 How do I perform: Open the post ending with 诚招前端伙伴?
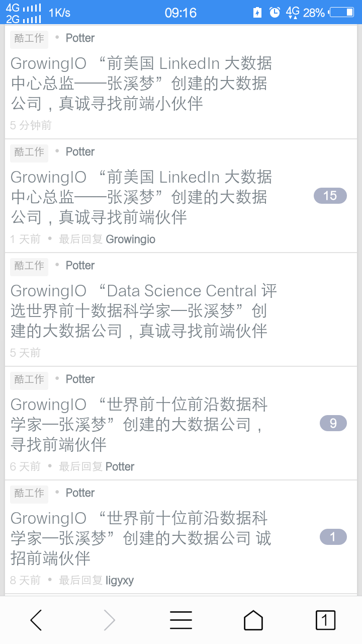[141, 538]
